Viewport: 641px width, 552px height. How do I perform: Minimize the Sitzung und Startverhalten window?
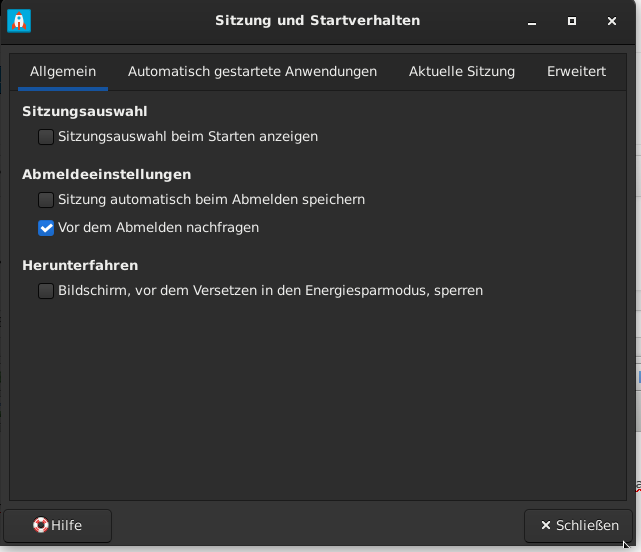pos(531,21)
